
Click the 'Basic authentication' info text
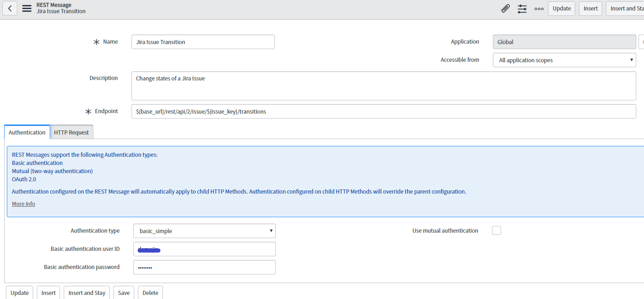point(37,163)
